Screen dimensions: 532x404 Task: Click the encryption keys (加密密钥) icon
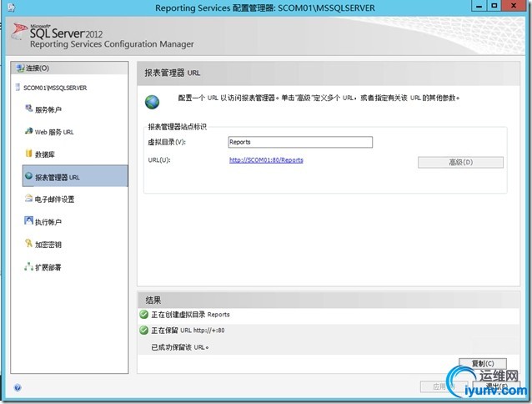click(x=29, y=243)
